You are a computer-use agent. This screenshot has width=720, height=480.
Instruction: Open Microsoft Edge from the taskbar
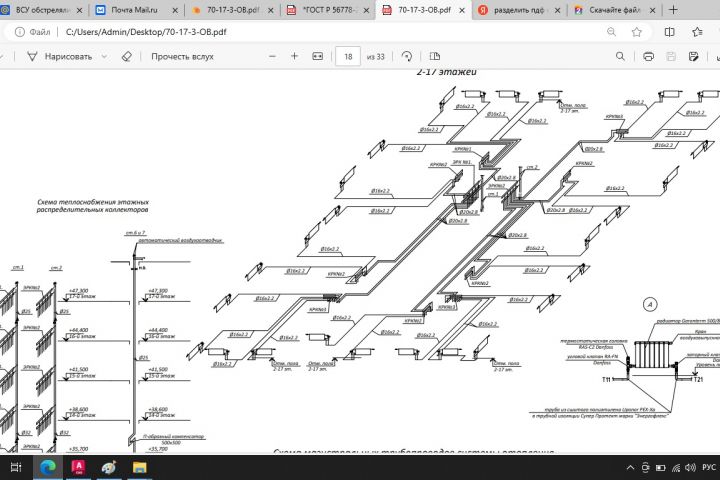(x=48, y=468)
